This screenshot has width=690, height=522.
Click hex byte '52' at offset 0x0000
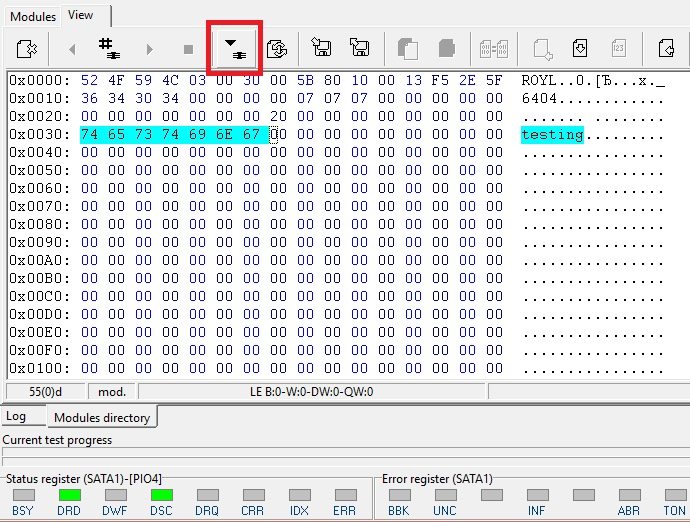tap(89, 81)
